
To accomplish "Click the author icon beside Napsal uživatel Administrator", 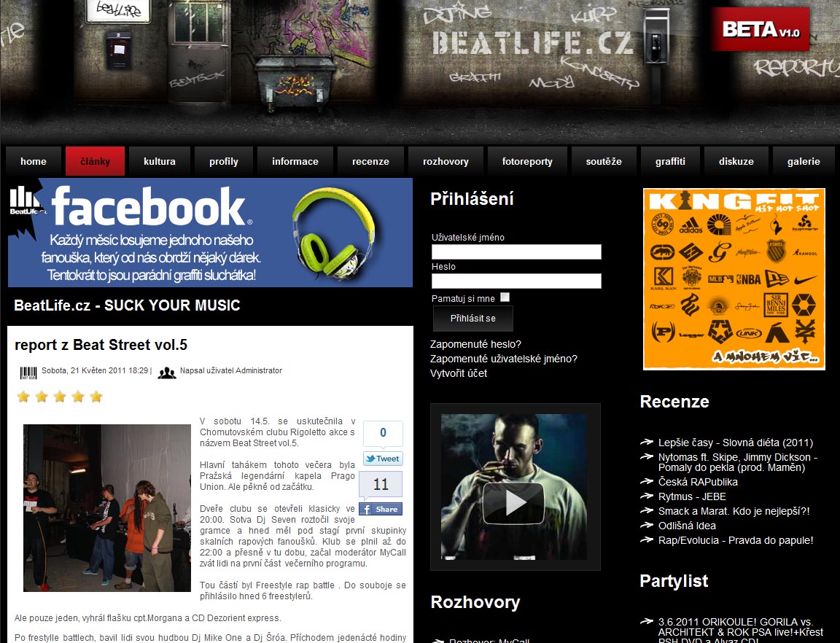I will [x=166, y=373].
